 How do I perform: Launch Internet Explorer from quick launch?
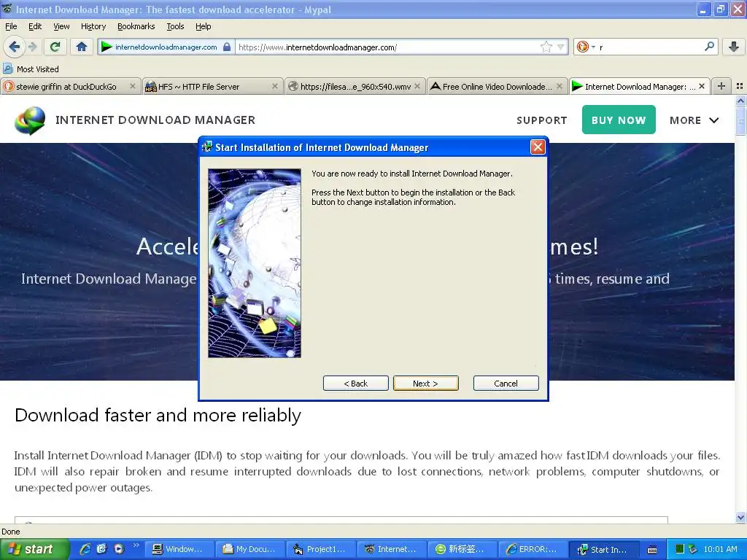pyautogui.click(x=85, y=549)
